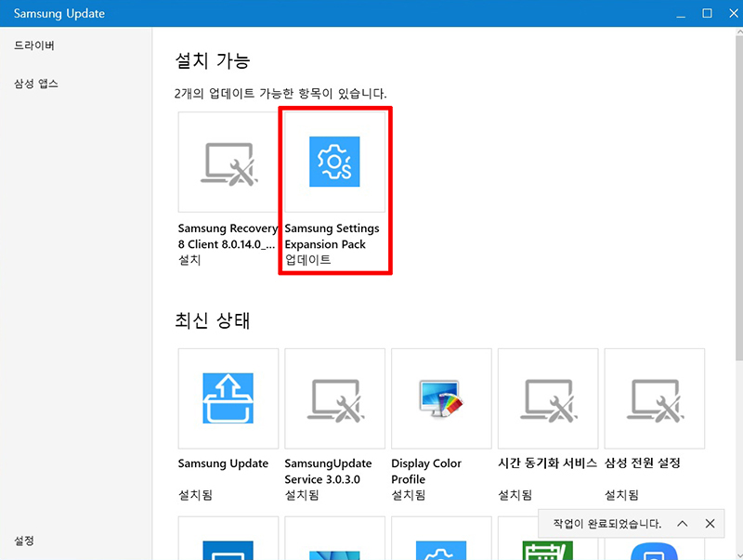This screenshot has width=743, height=560.
Task: Click the scrollbar down arrow
Action: tap(739, 554)
